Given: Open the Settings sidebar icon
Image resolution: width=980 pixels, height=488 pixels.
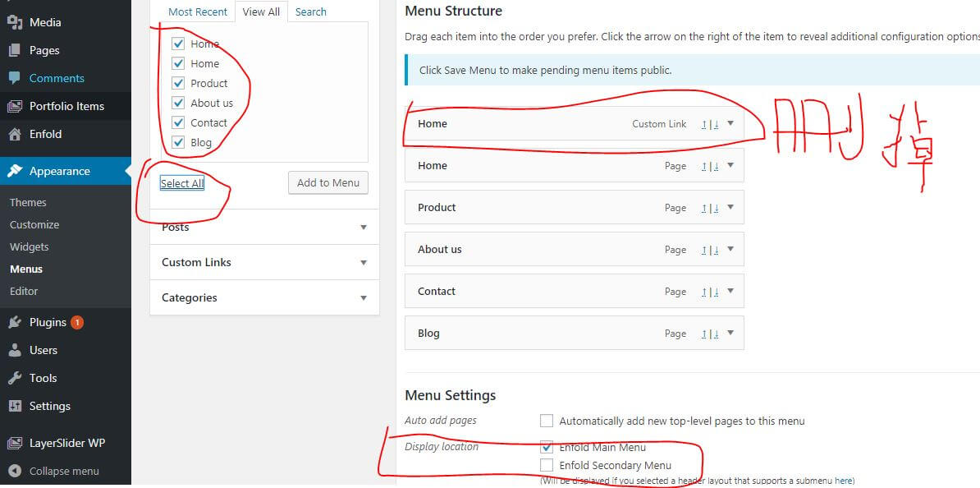Looking at the screenshot, I should click(x=15, y=406).
